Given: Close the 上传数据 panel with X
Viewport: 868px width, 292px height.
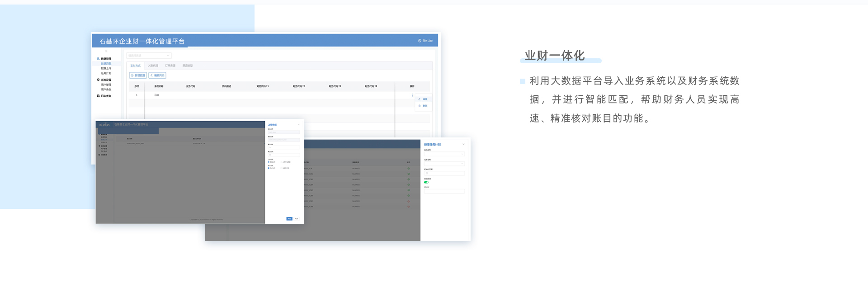Looking at the screenshot, I should [298, 125].
